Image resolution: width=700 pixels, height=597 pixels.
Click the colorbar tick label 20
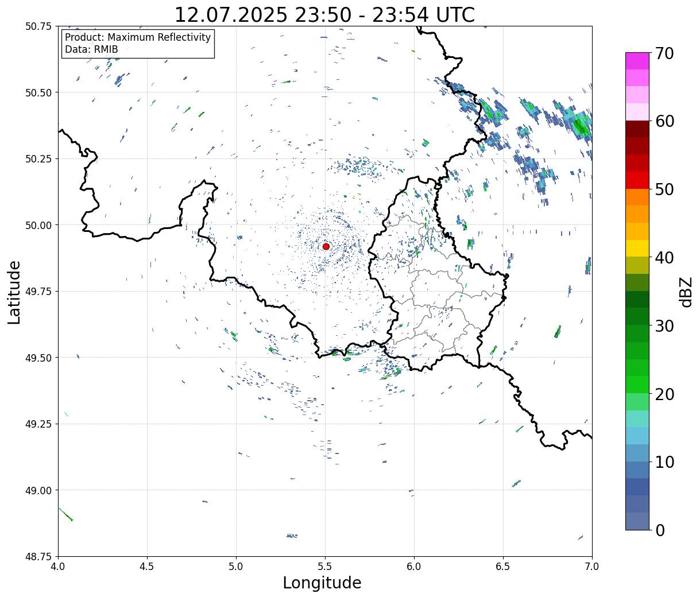[664, 394]
